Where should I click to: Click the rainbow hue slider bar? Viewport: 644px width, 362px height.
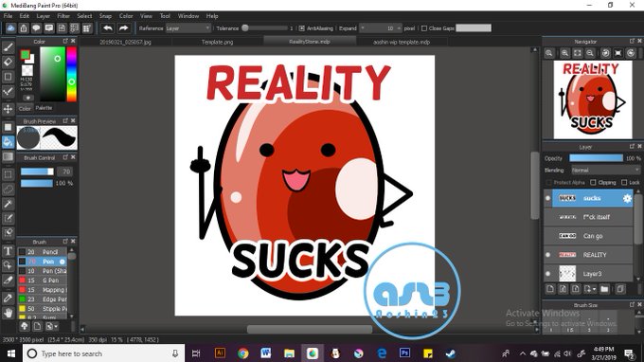click(71, 74)
